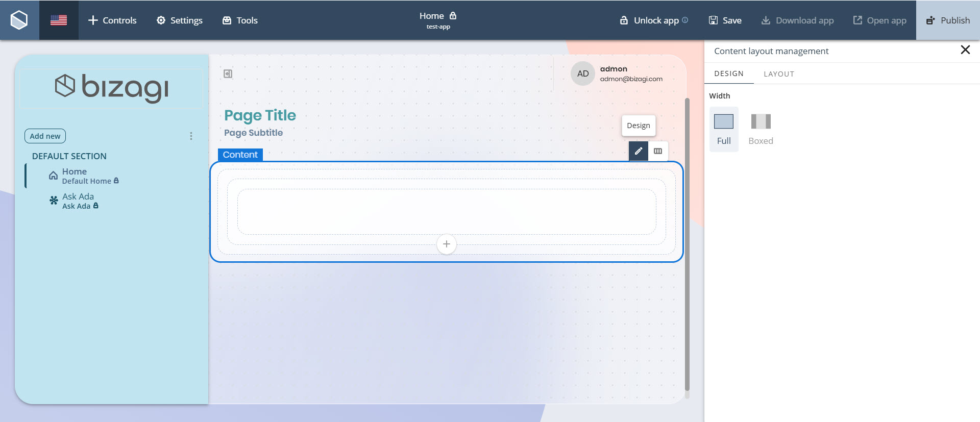Click the canvas vertical scrollbar

(687, 245)
